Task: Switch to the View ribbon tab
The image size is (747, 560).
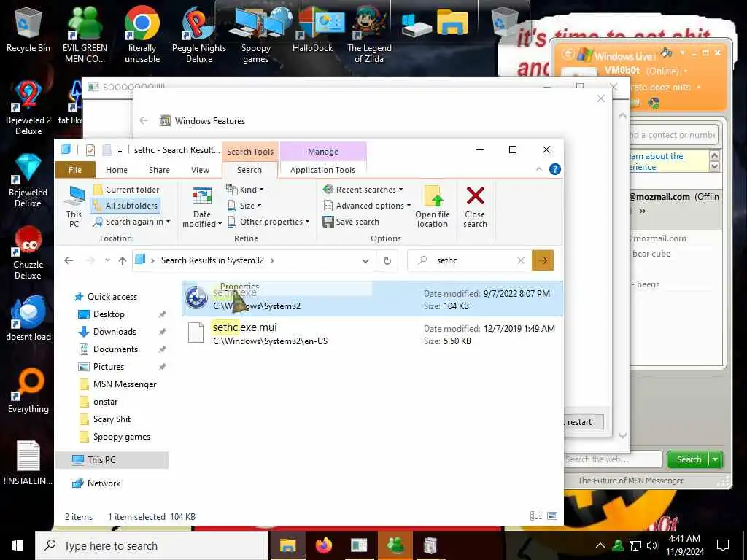Action: 200,170
